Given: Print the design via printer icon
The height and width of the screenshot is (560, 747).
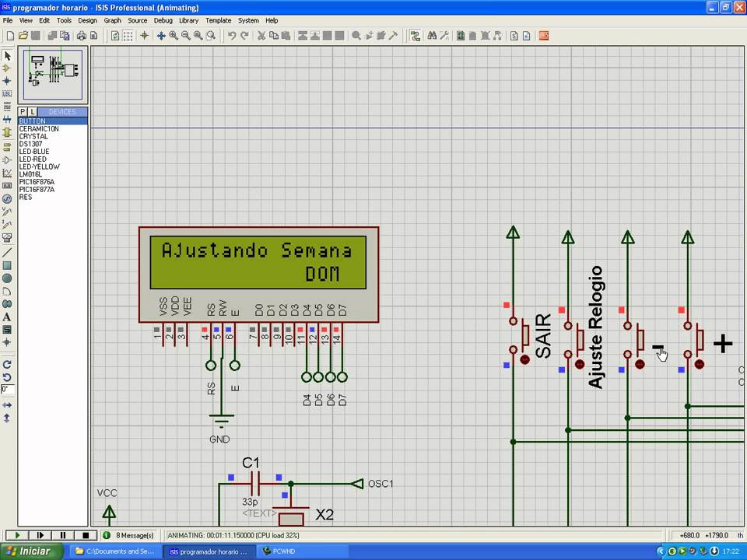Looking at the screenshot, I should pyautogui.click(x=82, y=36).
